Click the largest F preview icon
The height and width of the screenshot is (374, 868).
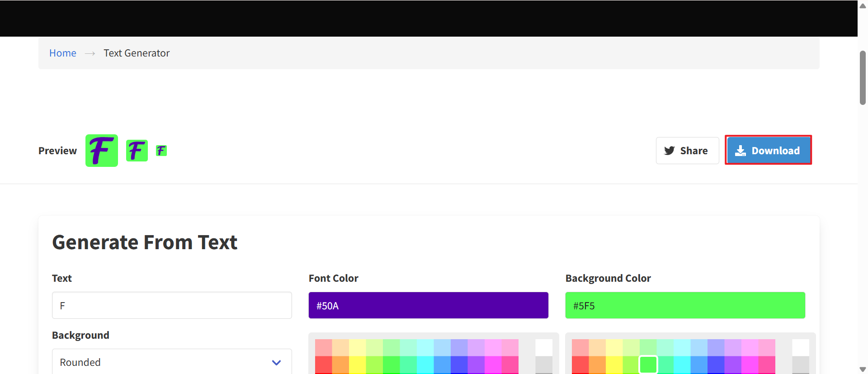click(x=102, y=151)
